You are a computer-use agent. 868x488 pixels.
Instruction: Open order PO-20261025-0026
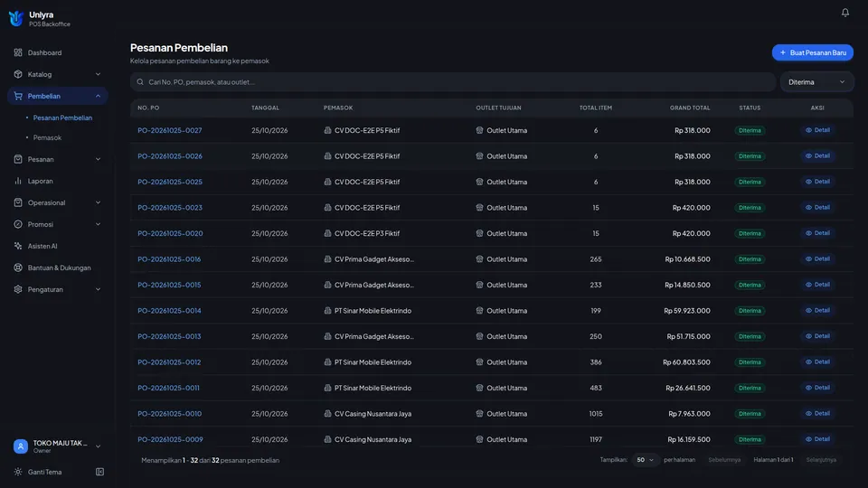[169, 156]
